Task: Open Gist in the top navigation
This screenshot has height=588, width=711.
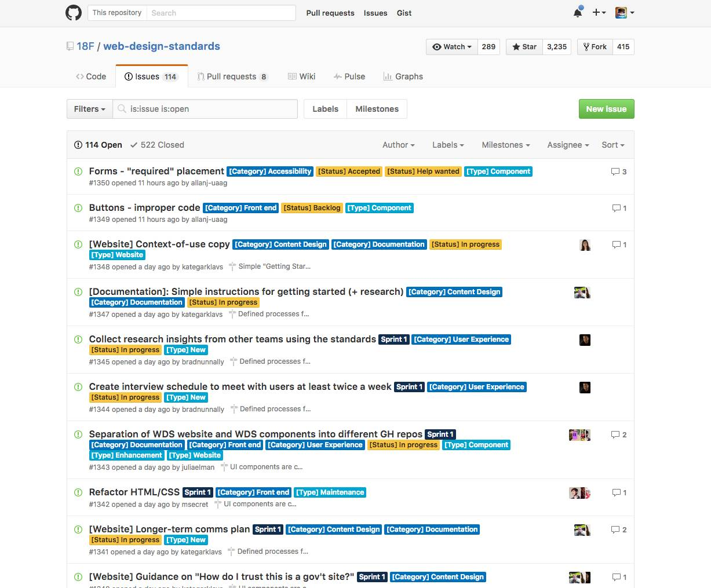Action: (404, 13)
